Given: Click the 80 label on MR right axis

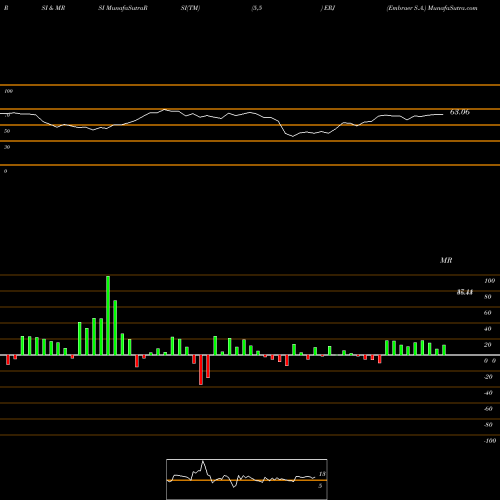Looking at the screenshot, I should pos(488,297).
